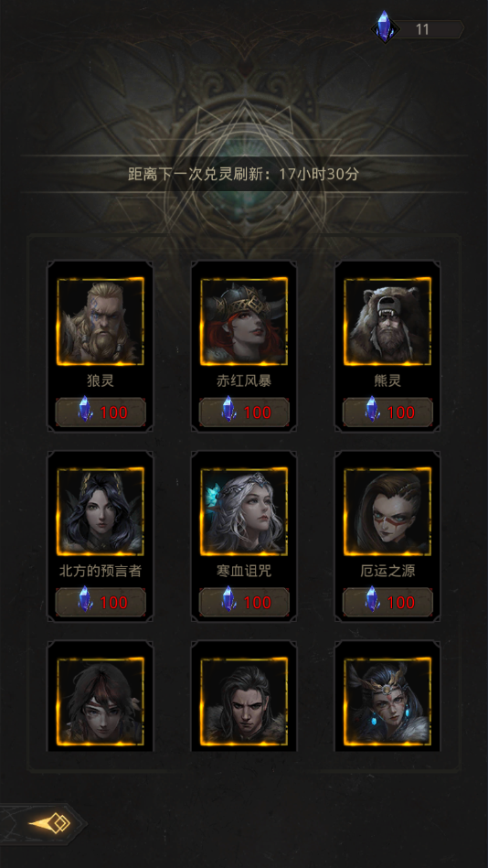Buy 厄运之源 for 100 crystals
The height and width of the screenshot is (868, 488).
pos(387,602)
